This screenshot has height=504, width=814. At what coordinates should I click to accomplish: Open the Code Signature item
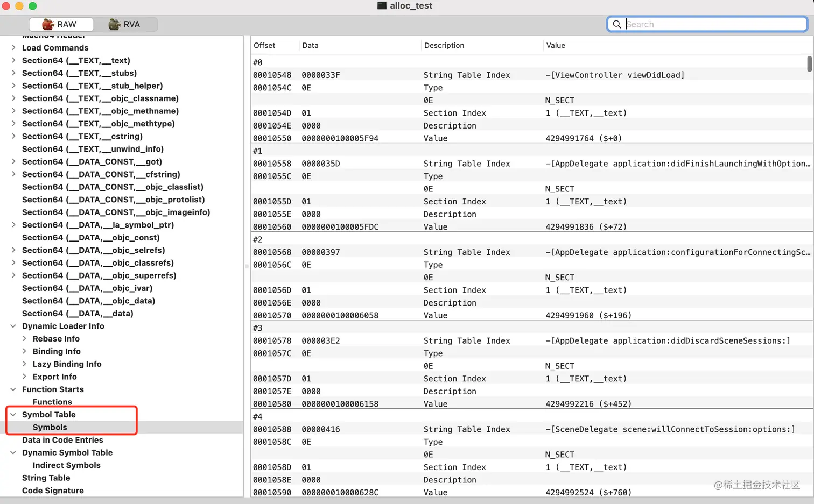click(53, 490)
